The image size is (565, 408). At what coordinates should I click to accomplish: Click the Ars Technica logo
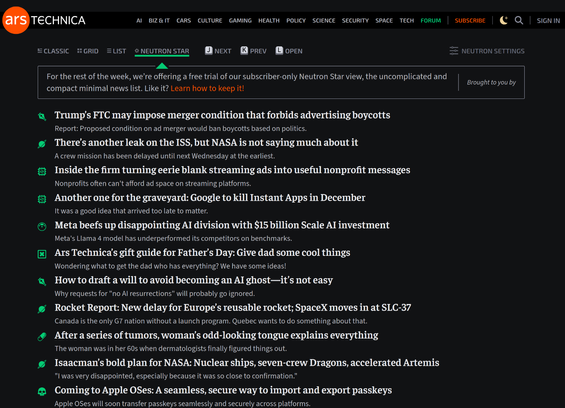[x=44, y=20]
